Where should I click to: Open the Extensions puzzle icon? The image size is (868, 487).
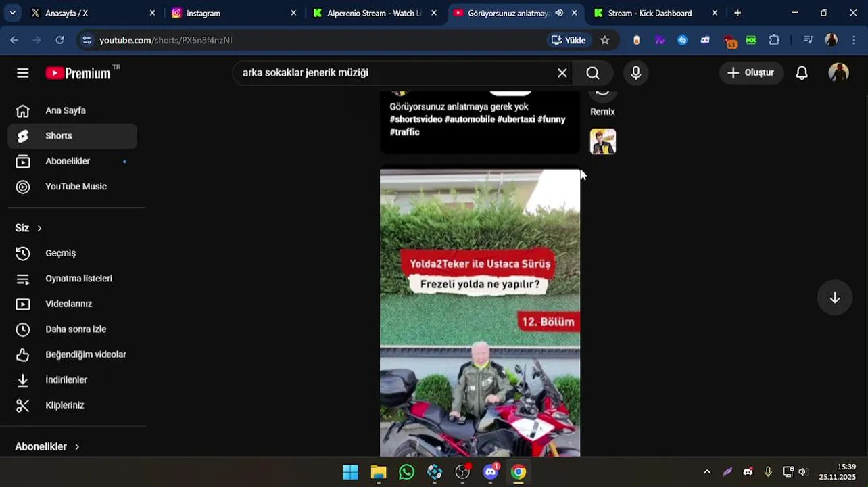[775, 40]
